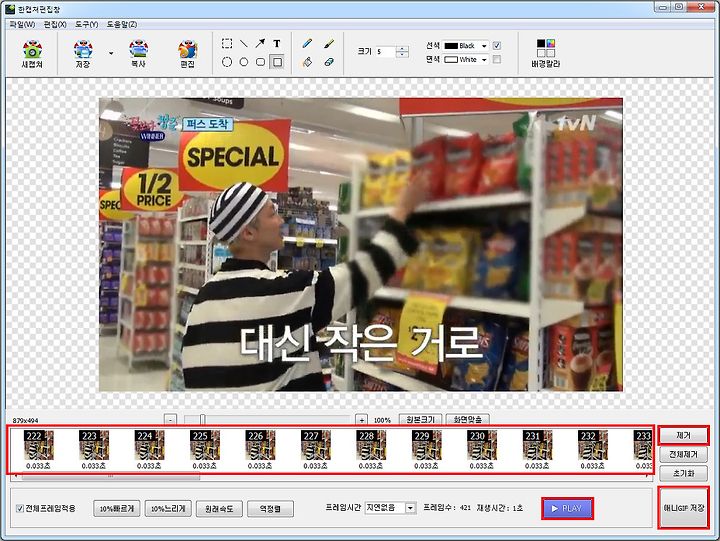The width and height of the screenshot is (720, 541).
Task: Click the 배경칼라 background color icon
Action: tap(546, 54)
